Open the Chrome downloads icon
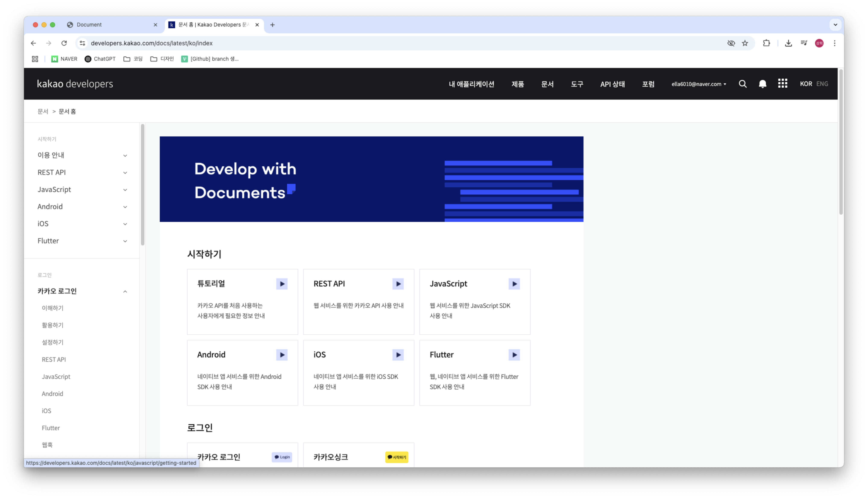 789,43
